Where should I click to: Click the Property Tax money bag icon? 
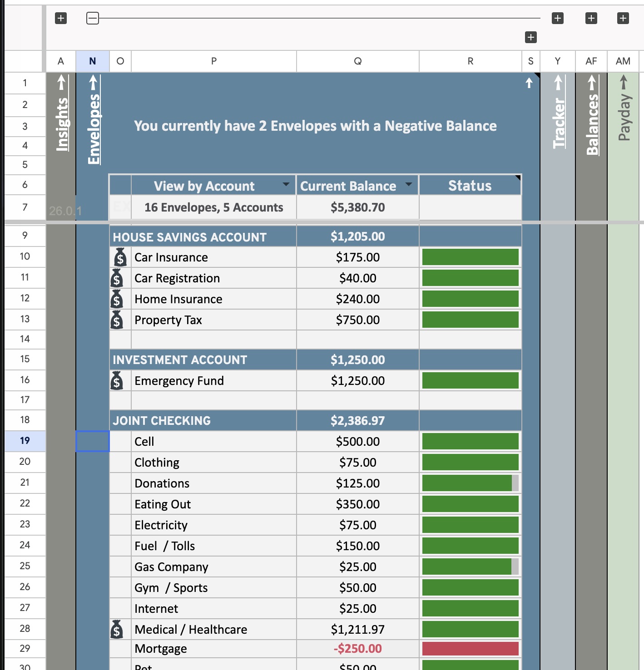tap(117, 320)
